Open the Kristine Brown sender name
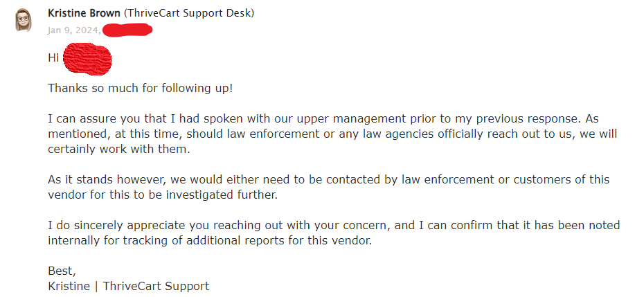Viewport: 644px width, 297px height. point(84,13)
